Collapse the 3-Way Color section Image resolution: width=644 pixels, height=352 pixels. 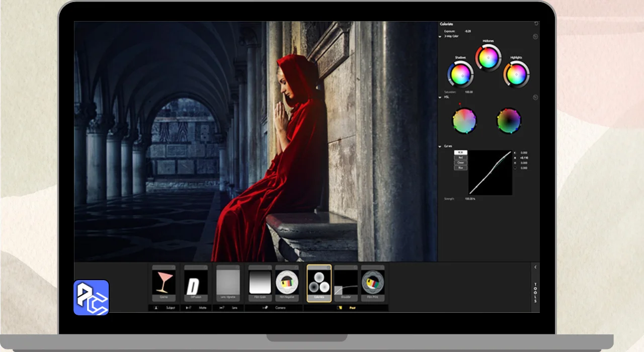point(440,37)
